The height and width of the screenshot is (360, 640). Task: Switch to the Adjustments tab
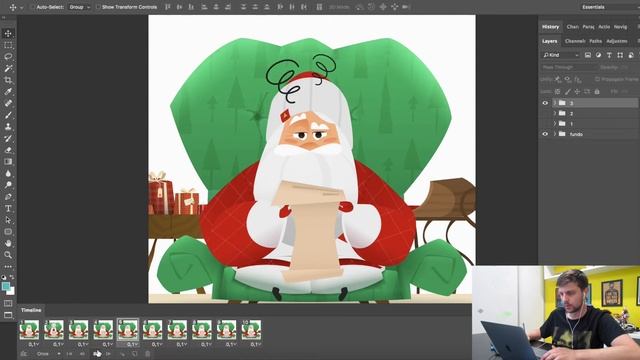[617, 41]
